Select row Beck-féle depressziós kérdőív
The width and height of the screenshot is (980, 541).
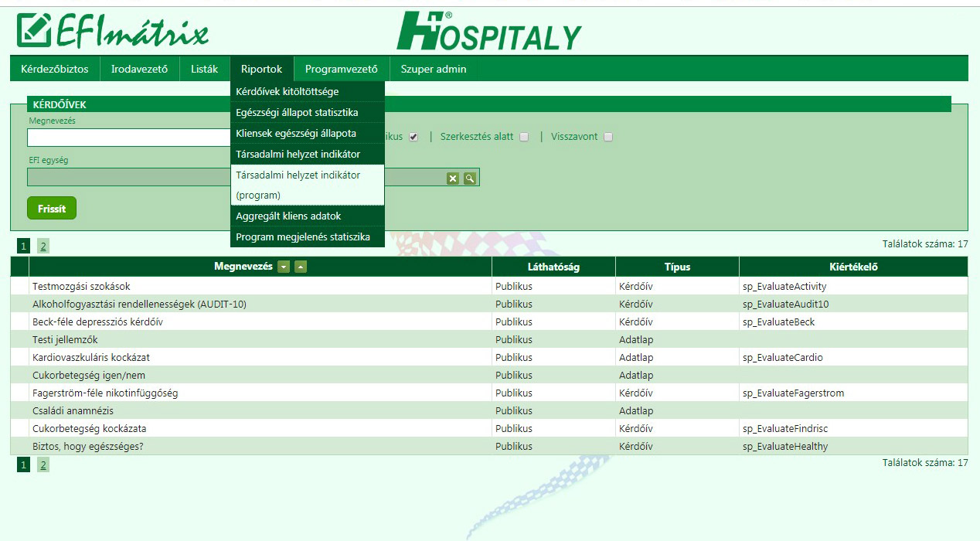click(489, 322)
